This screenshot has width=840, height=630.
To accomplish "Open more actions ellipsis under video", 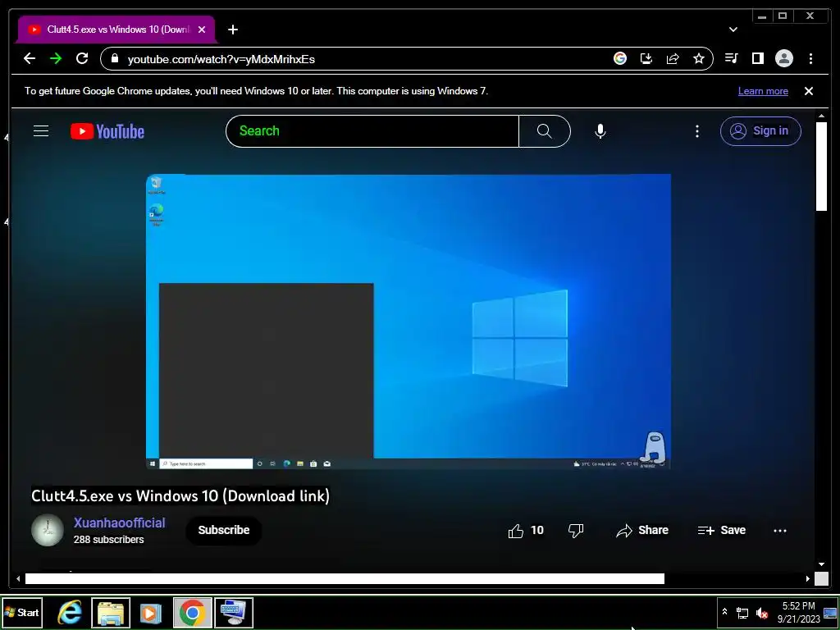I will tap(780, 531).
